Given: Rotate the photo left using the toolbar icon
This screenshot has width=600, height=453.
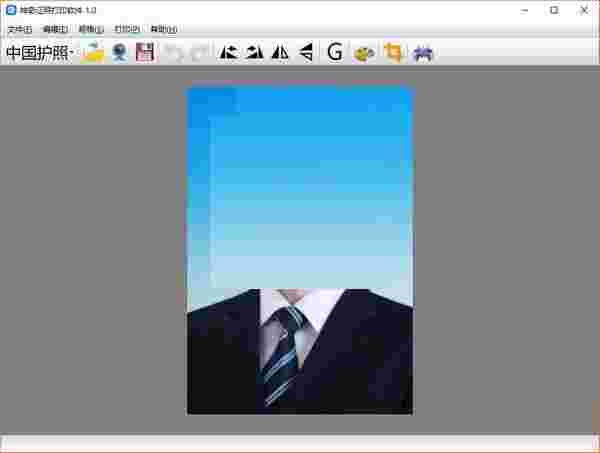Looking at the screenshot, I should 229,52.
